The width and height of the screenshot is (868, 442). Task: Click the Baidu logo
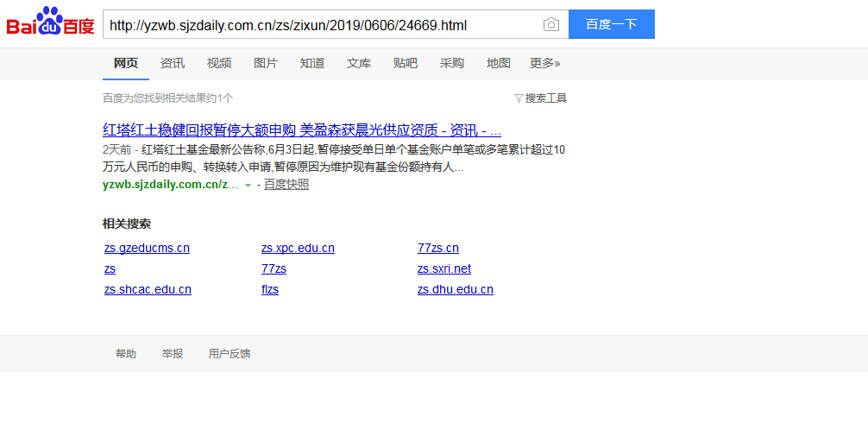50,23
